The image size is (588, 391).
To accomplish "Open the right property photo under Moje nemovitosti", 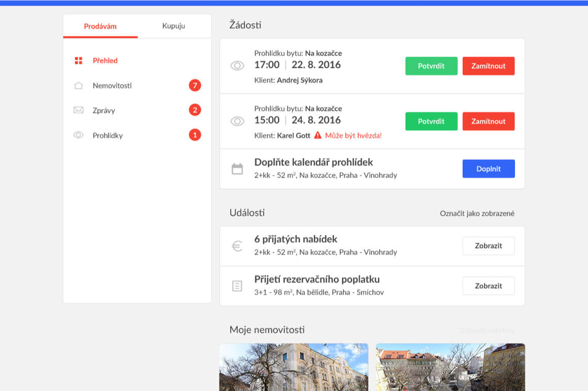I will point(450,367).
